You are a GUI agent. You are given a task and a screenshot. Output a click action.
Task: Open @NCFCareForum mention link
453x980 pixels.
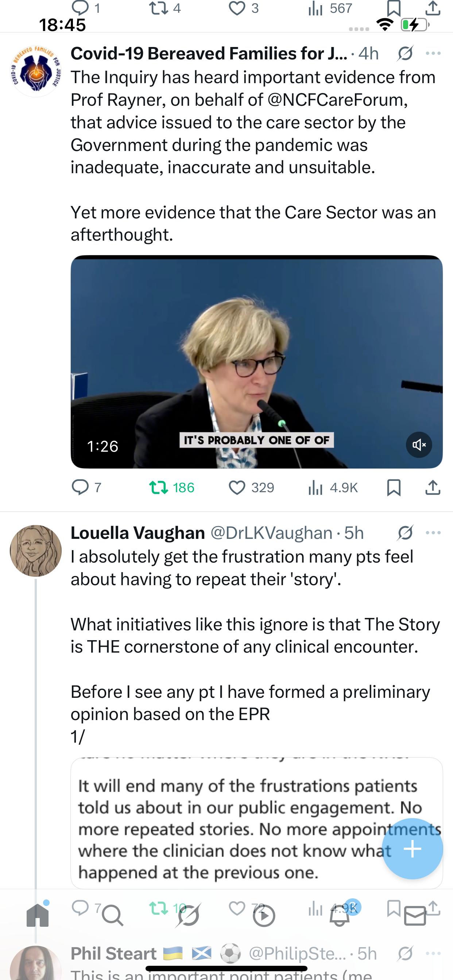tap(337, 100)
